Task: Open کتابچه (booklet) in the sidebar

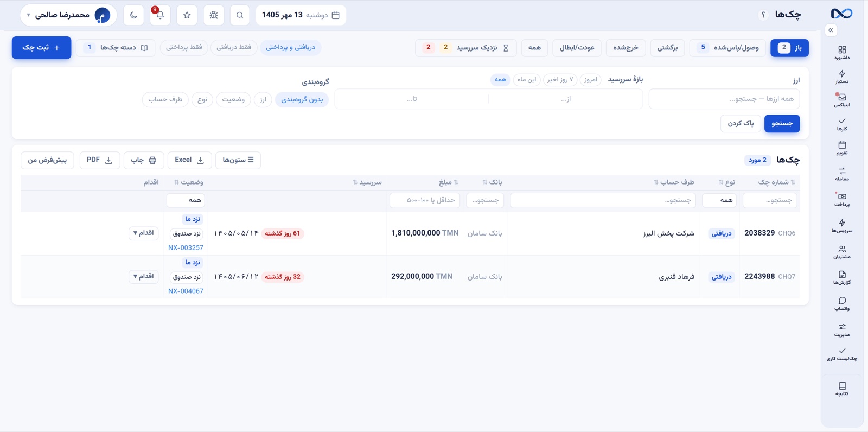Action: 842,389
